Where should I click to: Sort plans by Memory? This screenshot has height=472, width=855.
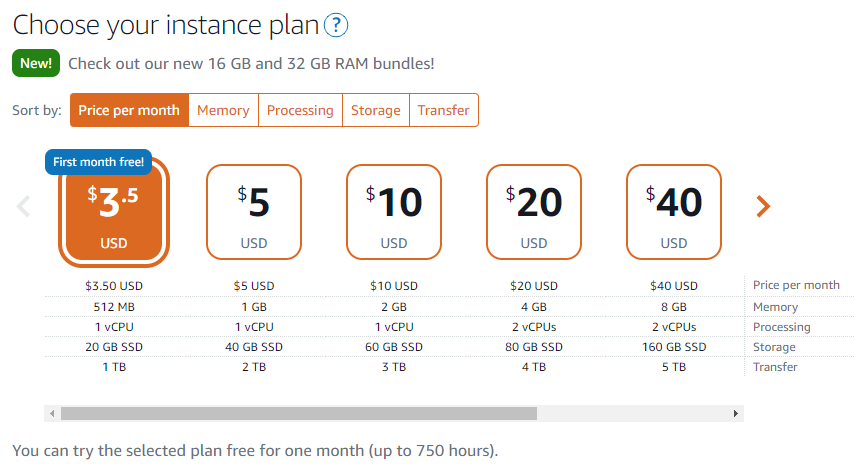224,110
